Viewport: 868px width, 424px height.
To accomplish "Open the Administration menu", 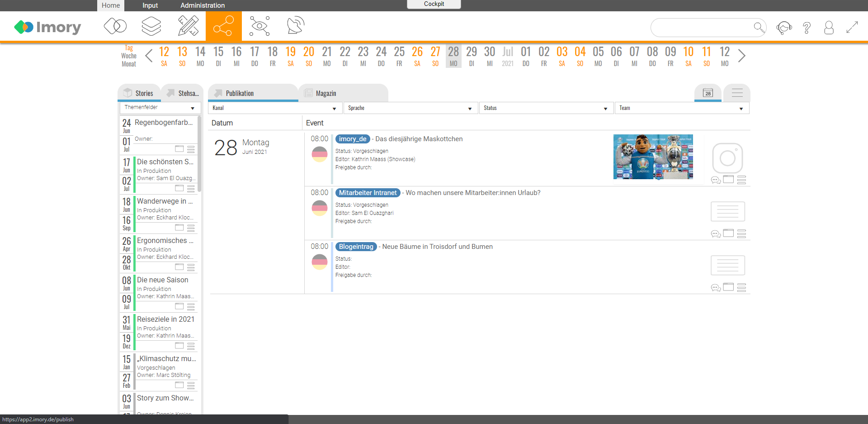I will pyautogui.click(x=203, y=5).
